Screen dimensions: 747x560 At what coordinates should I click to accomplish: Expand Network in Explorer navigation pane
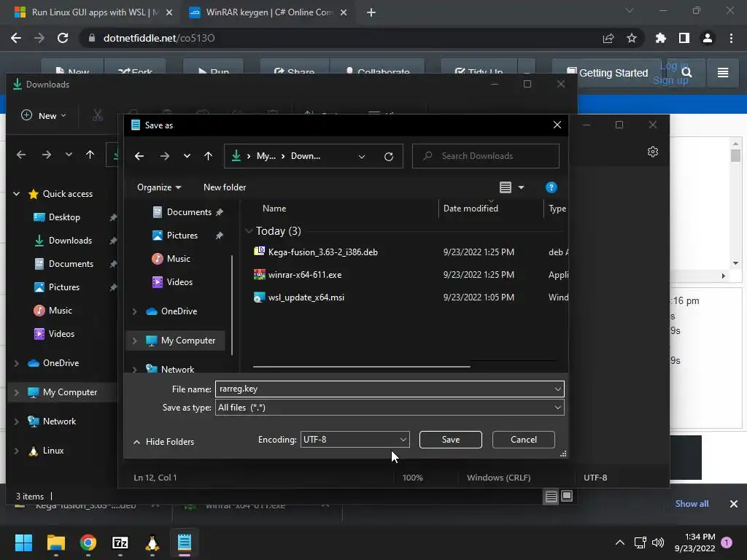(16, 422)
